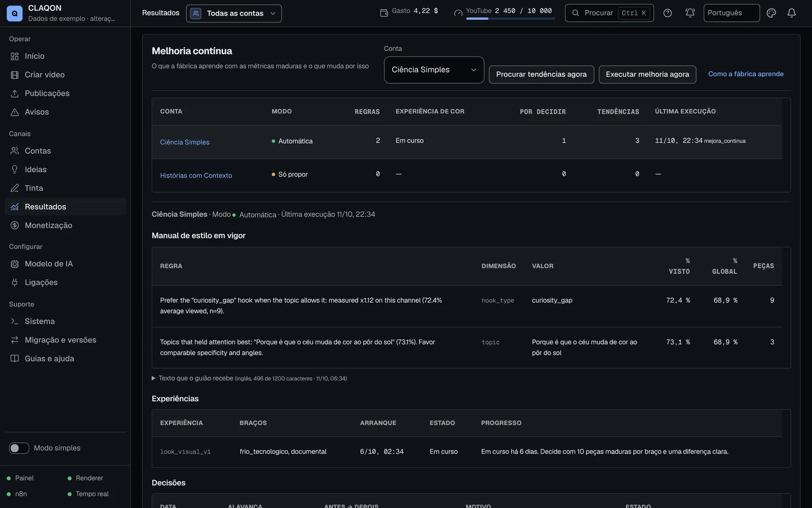Click the wallet icon beside Gasto
This screenshot has width=812, height=508.
(384, 13)
